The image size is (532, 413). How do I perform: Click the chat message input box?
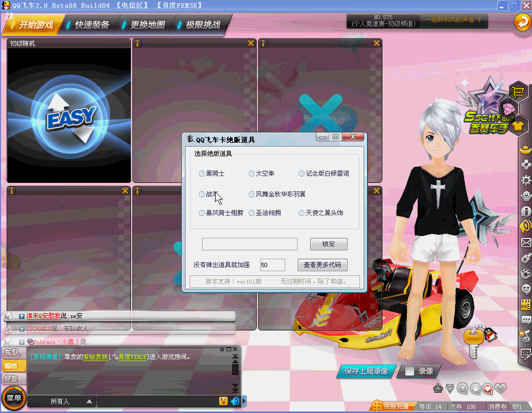tap(158, 402)
